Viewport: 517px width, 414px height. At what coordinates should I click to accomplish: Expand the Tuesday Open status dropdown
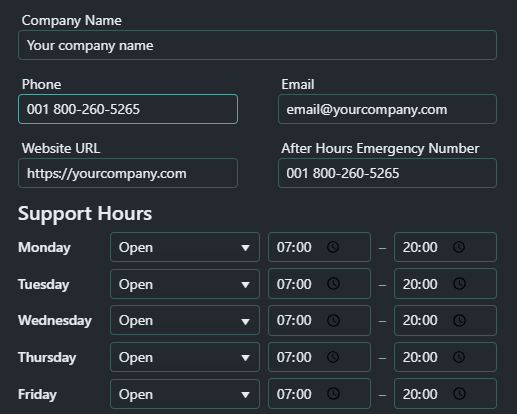click(185, 284)
